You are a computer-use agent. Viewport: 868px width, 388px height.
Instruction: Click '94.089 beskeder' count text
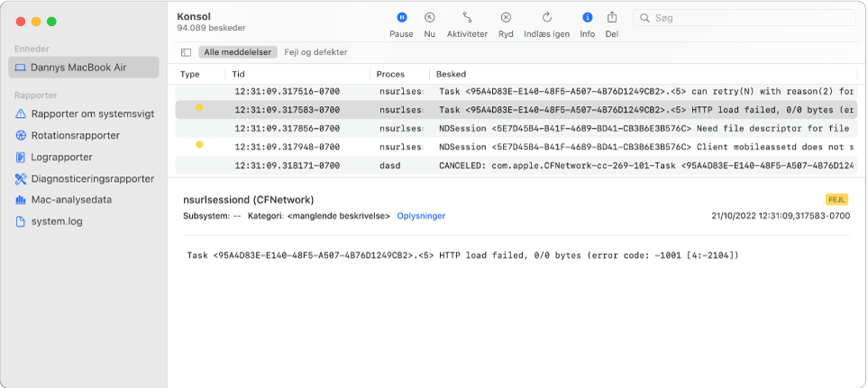212,28
